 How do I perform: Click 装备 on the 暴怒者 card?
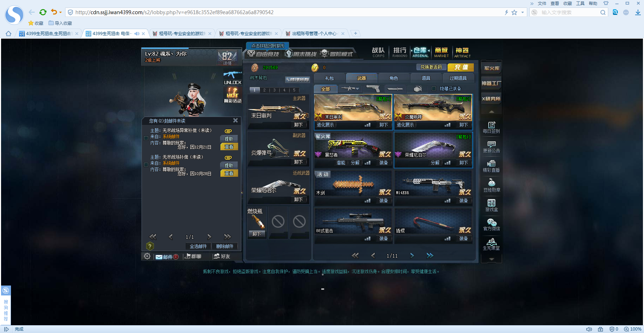click(384, 163)
